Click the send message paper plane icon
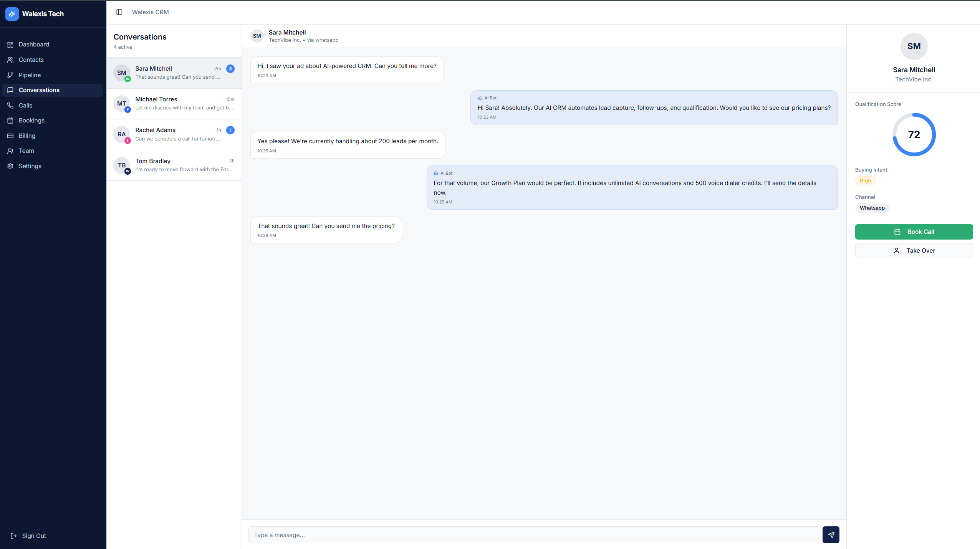This screenshot has width=980, height=549. pos(831,534)
